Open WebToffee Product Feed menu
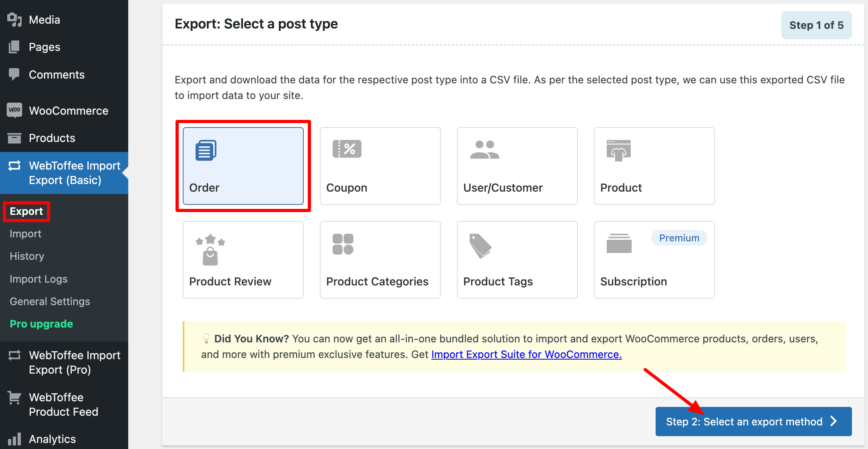The height and width of the screenshot is (449, 868). (x=64, y=405)
